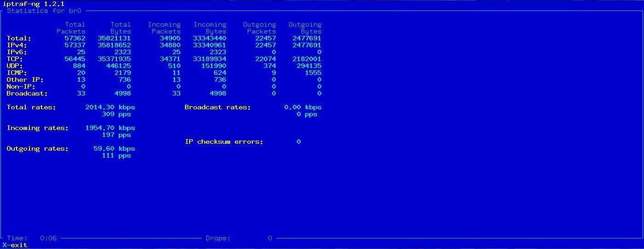The image size is (644, 249).
Task: Select the Broadcast: row label
Action: 27,93
